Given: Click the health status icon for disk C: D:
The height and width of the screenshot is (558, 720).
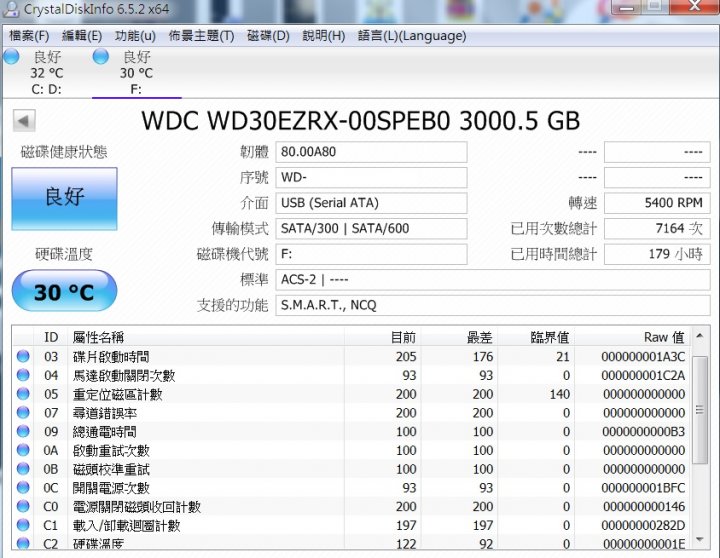Looking at the screenshot, I should click(x=11, y=57).
